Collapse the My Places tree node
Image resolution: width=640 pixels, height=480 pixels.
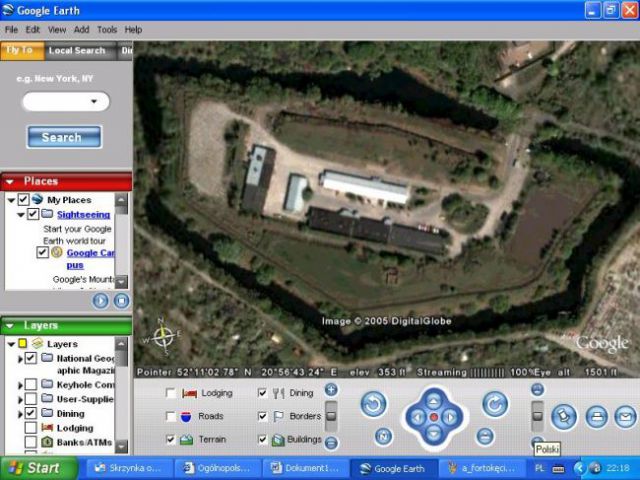(11, 200)
